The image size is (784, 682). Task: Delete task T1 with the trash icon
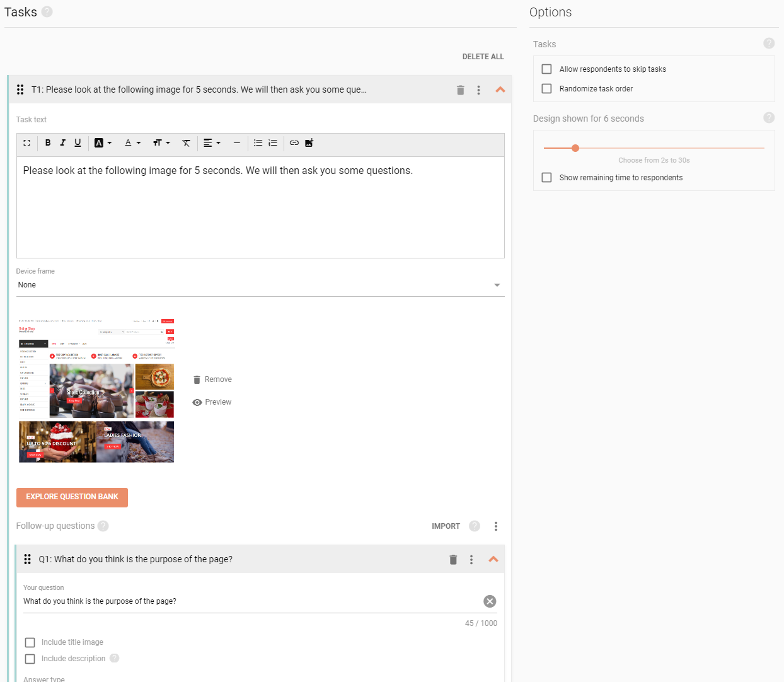coord(460,90)
